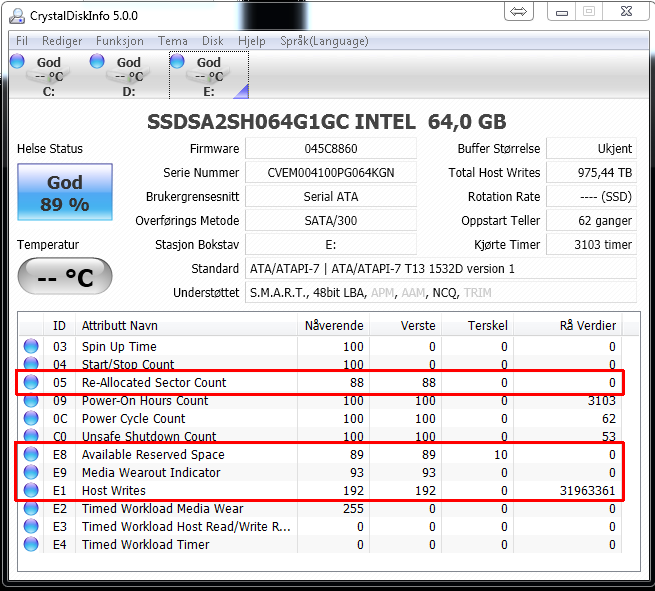The image size is (655, 591).
Task: Open the Tema menu
Action: click(x=173, y=41)
